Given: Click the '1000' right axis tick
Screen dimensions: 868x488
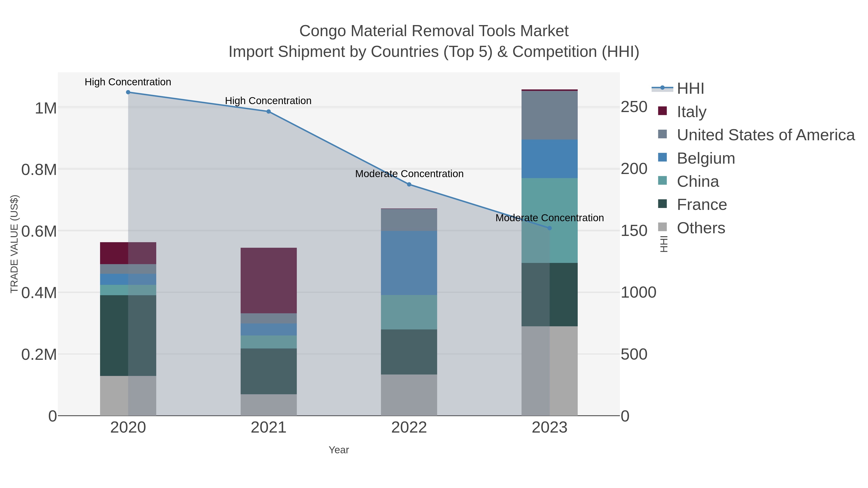Looking at the screenshot, I should pyautogui.click(x=638, y=292).
